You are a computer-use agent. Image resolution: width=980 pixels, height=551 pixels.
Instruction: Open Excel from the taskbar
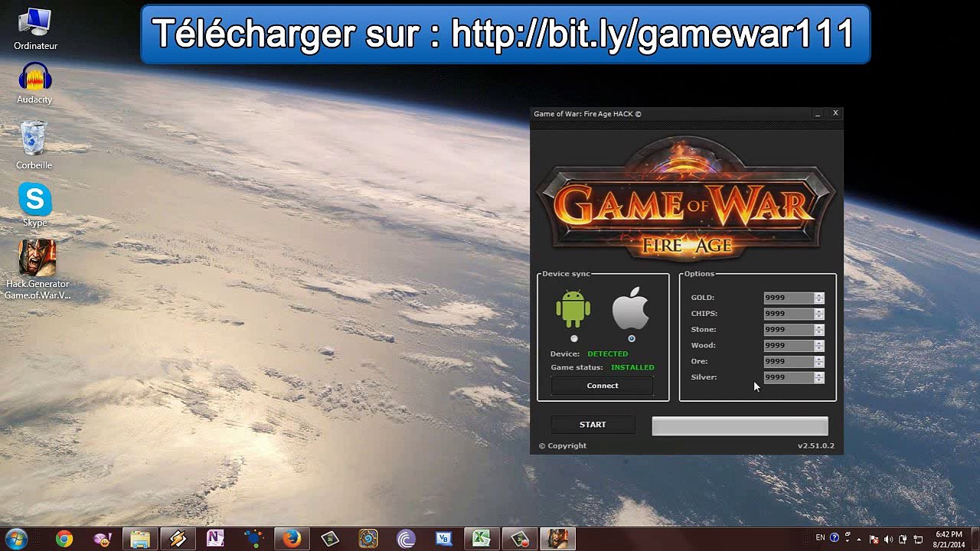(x=482, y=540)
